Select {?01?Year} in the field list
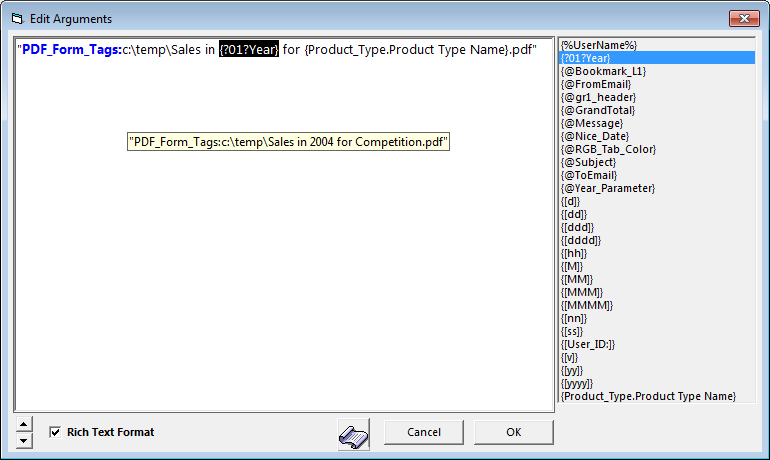This screenshot has height=460, width=770. 657,58
